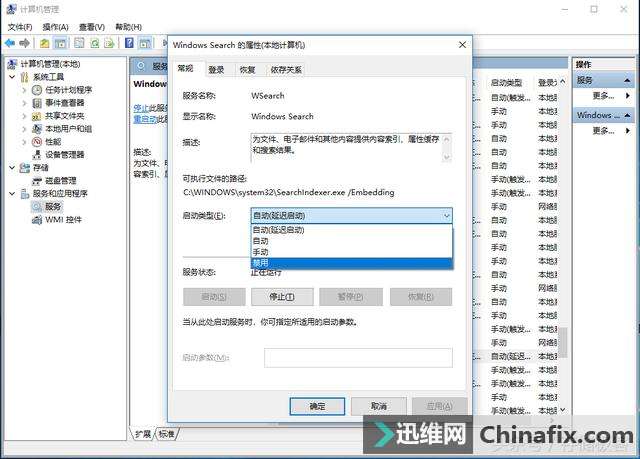640x459 pixels.
Task: Click the Back arrow toolbar icon
Action: [10, 43]
